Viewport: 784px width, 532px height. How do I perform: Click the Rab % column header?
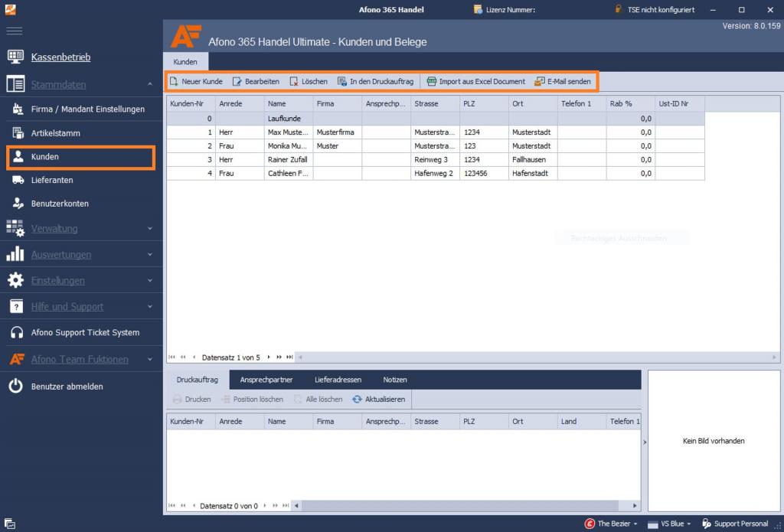pyautogui.click(x=631, y=103)
